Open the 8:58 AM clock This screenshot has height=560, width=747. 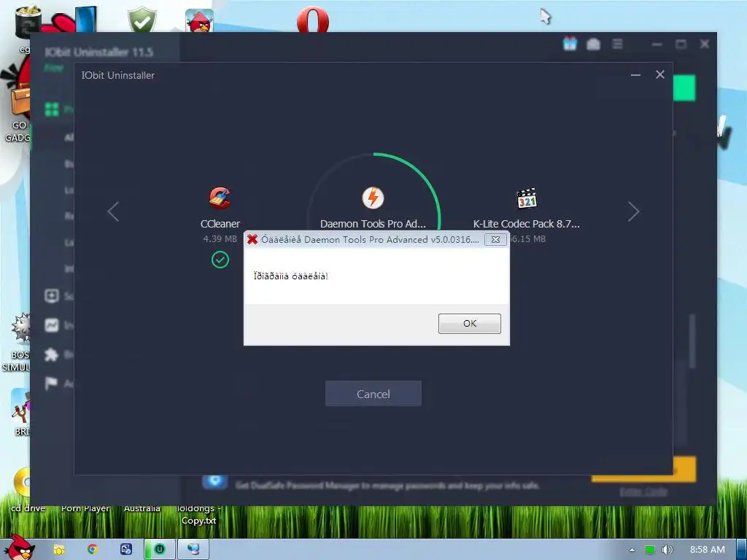708,550
